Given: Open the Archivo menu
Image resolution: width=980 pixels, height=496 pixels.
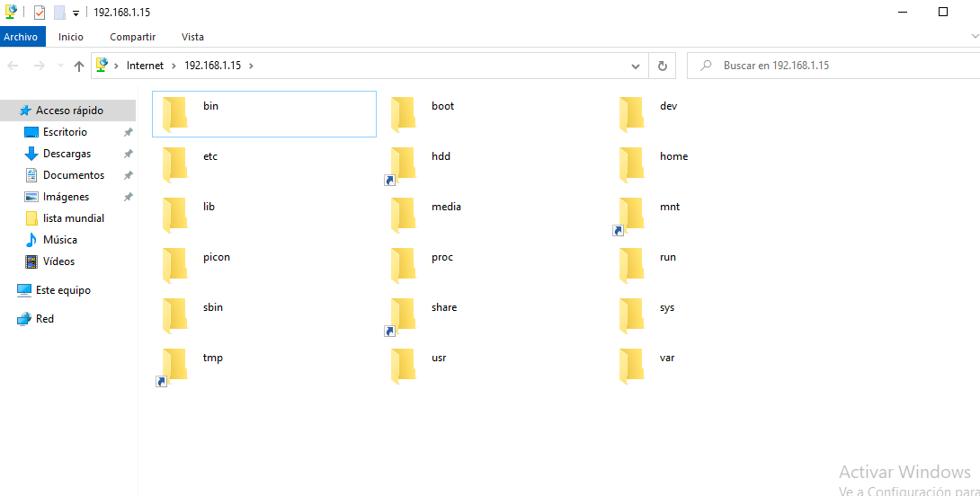Looking at the screenshot, I should pyautogui.click(x=21, y=37).
